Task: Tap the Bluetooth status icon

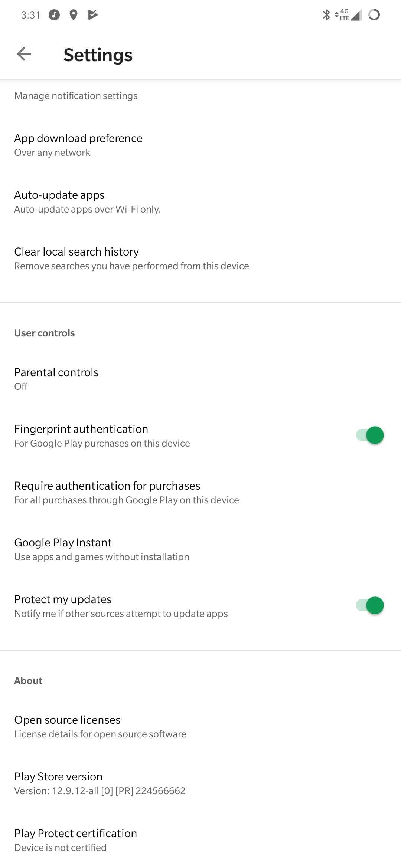Action: [x=326, y=15]
